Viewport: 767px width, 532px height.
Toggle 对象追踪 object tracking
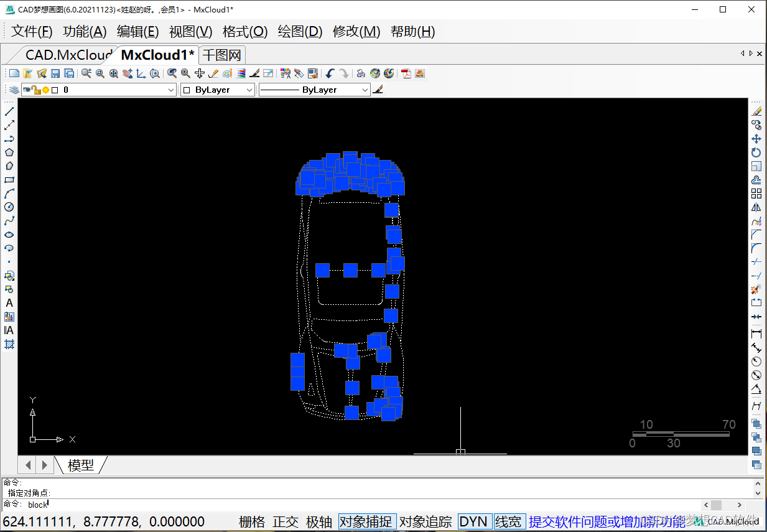point(425,522)
